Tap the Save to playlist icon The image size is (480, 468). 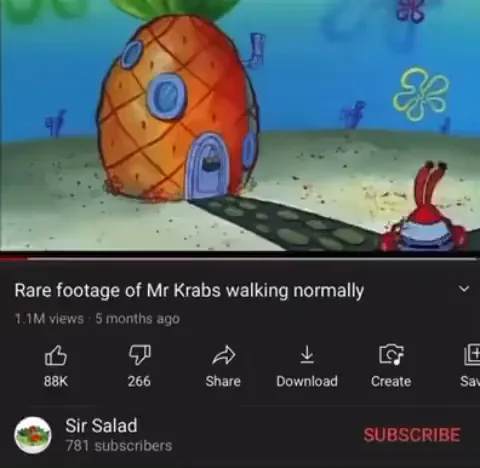(x=472, y=355)
